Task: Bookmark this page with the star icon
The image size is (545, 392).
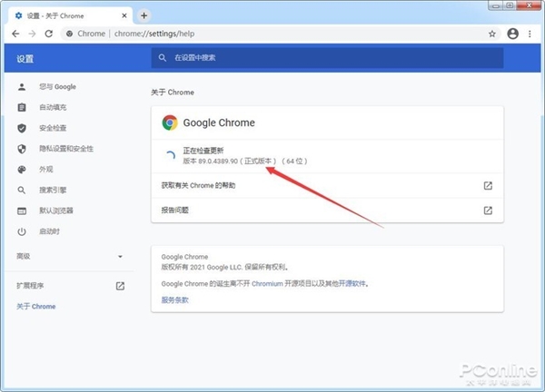Action: (x=491, y=34)
